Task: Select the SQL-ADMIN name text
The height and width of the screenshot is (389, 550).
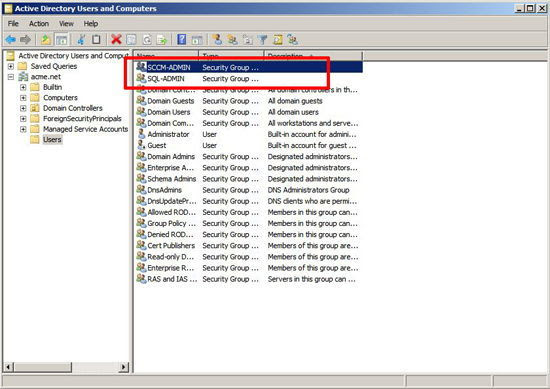Action: point(166,79)
